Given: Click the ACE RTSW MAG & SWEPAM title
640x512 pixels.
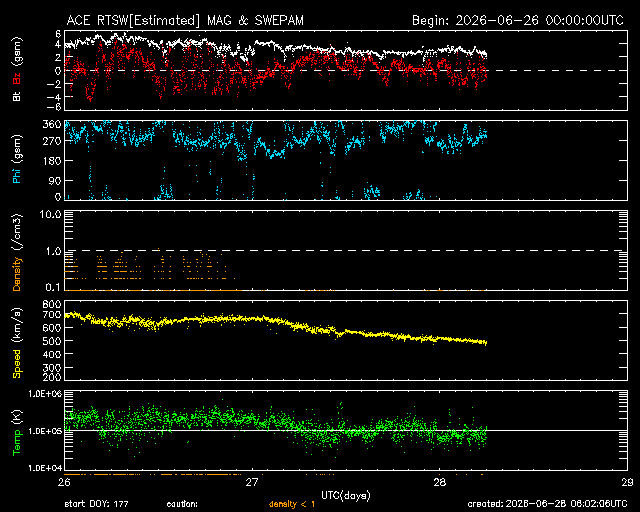Looking at the screenshot, I should 185,20.
